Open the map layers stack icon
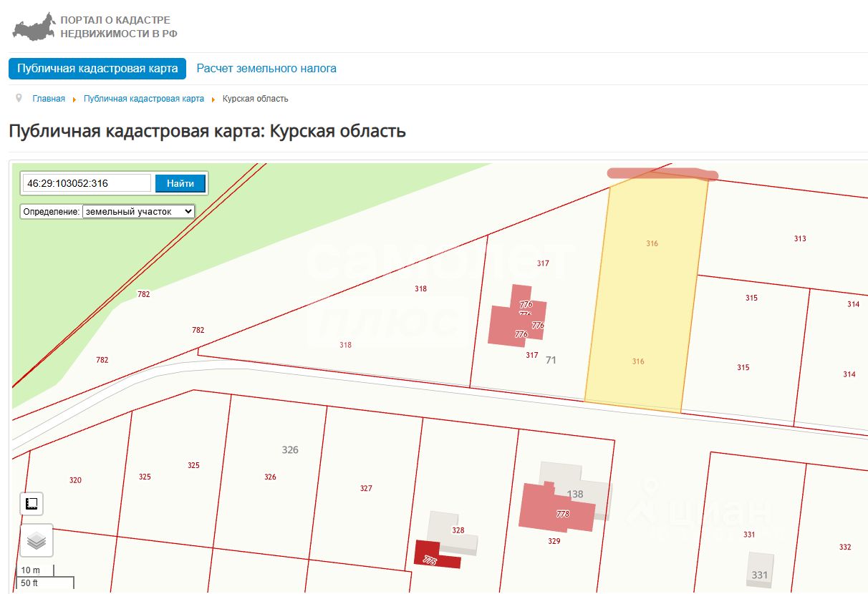Screen dimensions: 868x594 (37, 540)
